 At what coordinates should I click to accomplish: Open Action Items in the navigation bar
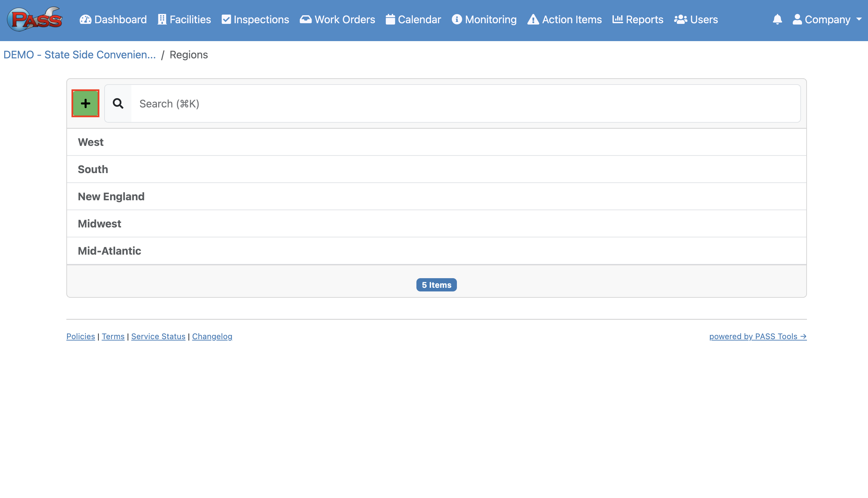[564, 20]
